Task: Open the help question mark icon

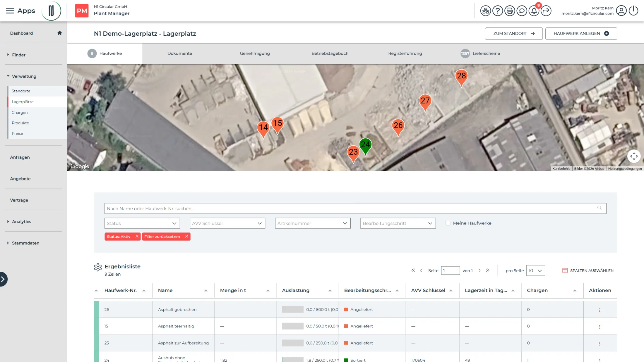Action: click(x=498, y=11)
